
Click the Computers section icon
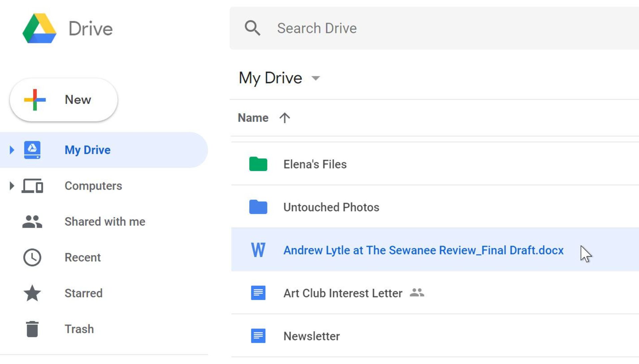[x=33, y=185]
